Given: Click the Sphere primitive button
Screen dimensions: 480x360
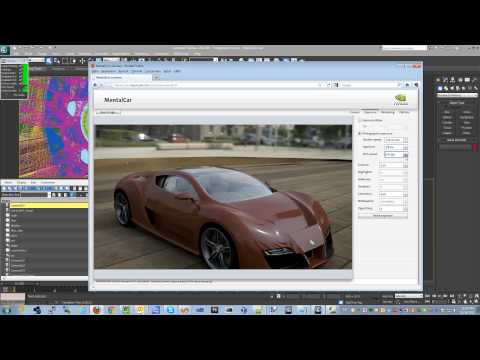Looking at the screenshot, I should (447, 117).
